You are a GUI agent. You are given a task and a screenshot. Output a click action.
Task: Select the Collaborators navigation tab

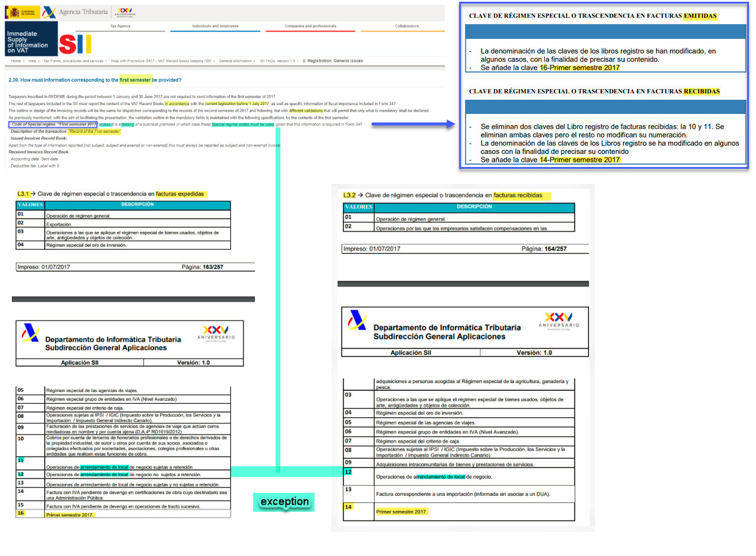pyautogui.click(x=407, y=27)
